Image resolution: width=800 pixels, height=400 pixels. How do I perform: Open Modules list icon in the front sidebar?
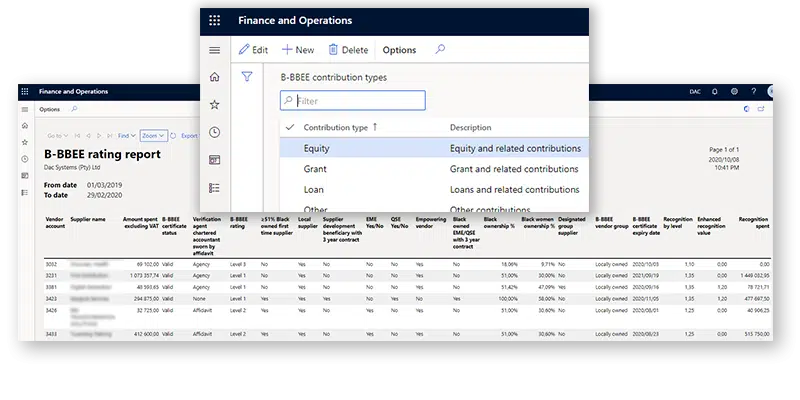pyautogui.click(x=214, y=187)
